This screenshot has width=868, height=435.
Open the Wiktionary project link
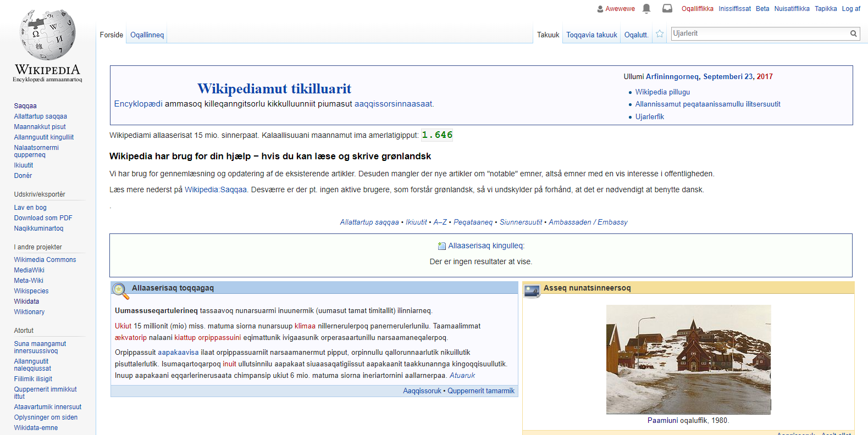[29, 312]
